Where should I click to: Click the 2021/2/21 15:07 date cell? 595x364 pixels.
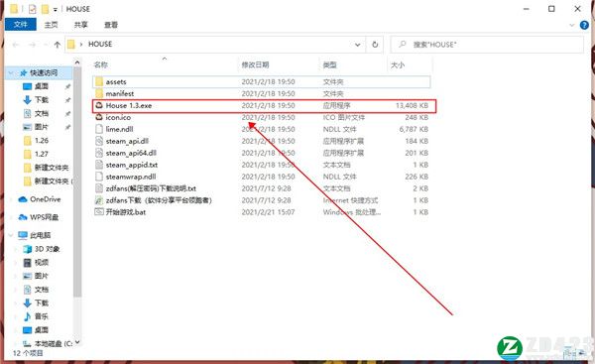tap(269, 212)
